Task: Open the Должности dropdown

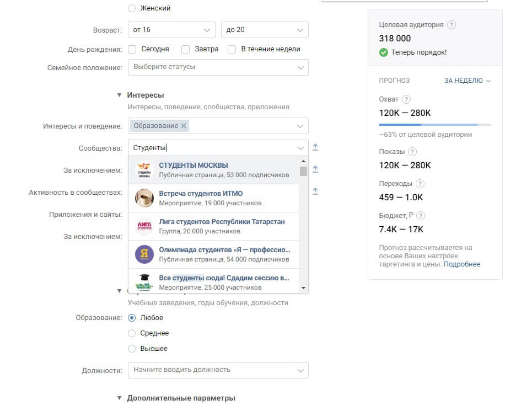Action: [x=218, y=370]
